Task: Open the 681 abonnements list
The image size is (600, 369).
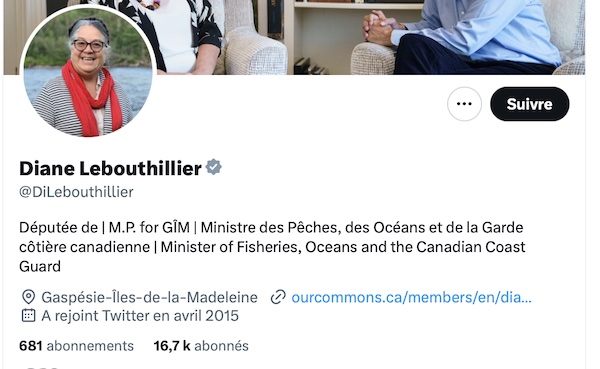Action: [77, 346]
